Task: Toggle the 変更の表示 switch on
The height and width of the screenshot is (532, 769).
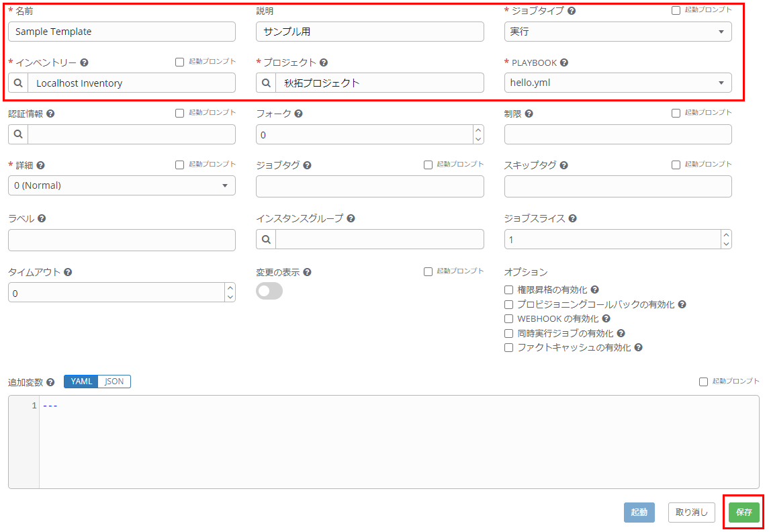Action: coord(269,290)
